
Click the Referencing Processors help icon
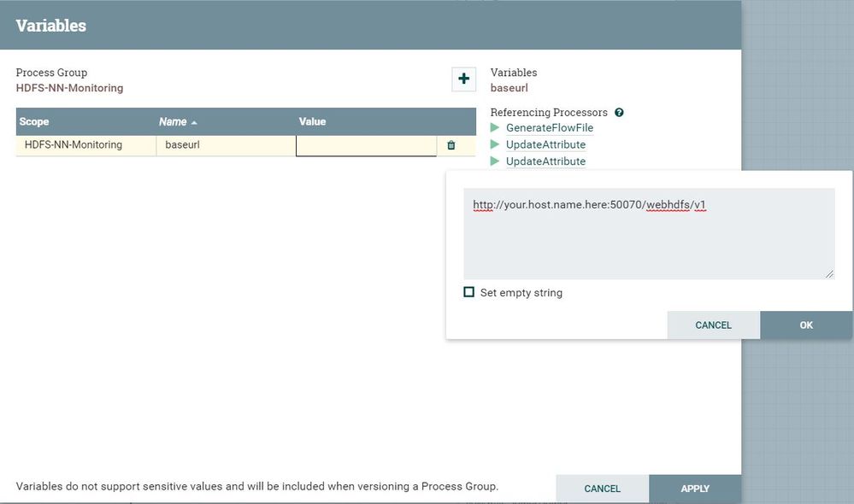coord(619,112)
